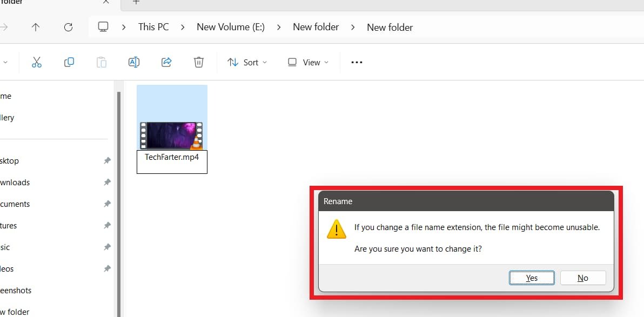
Task: Click No to cancel extension change
Action: click(583, 278)
